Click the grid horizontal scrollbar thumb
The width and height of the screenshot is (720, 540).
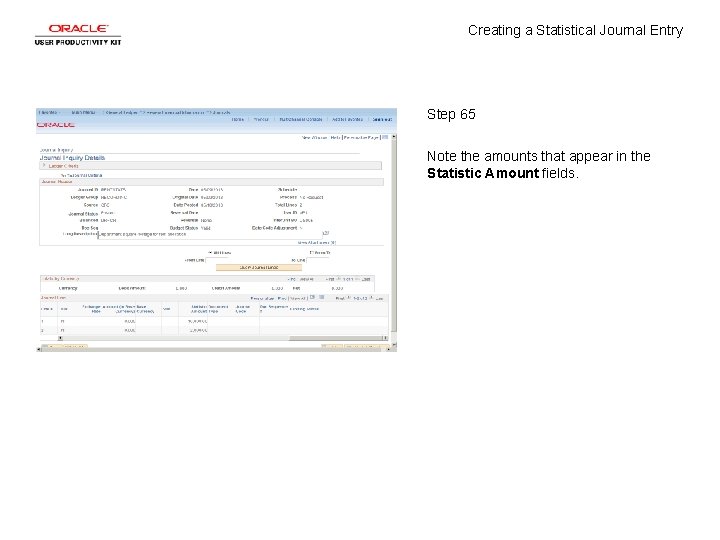[336, 338]
